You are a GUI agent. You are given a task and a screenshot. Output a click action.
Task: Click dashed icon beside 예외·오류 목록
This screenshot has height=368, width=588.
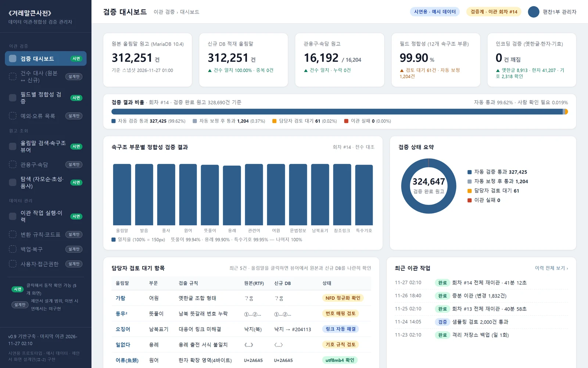12,116
